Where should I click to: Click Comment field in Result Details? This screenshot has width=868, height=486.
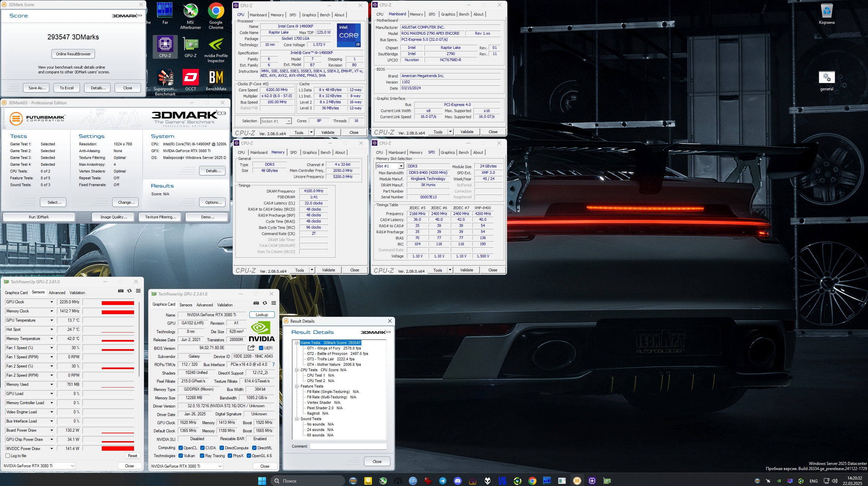coord(348,446)
